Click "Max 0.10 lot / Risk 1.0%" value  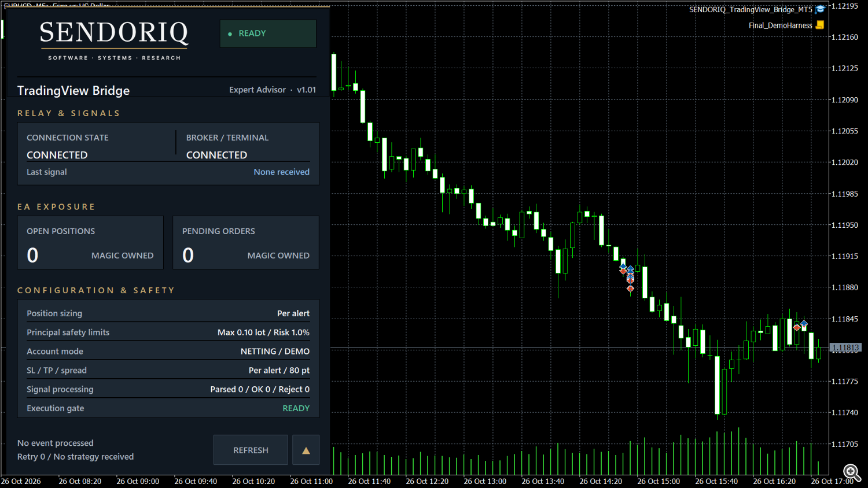[x=263, y=332]
